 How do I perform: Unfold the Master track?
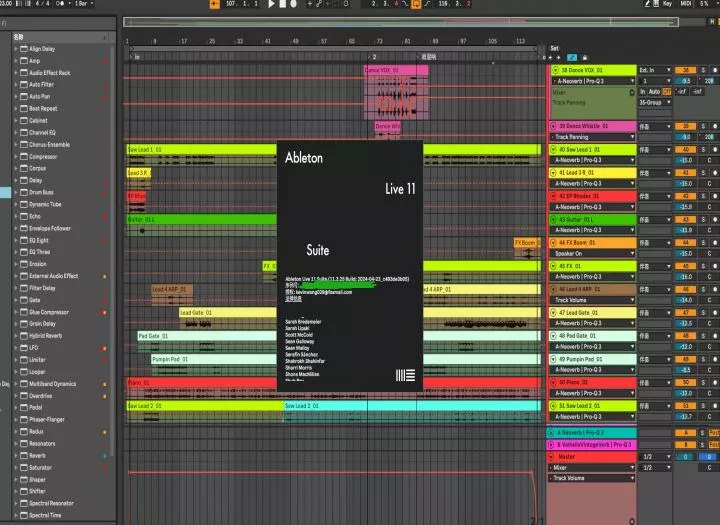tap(551, 457)
